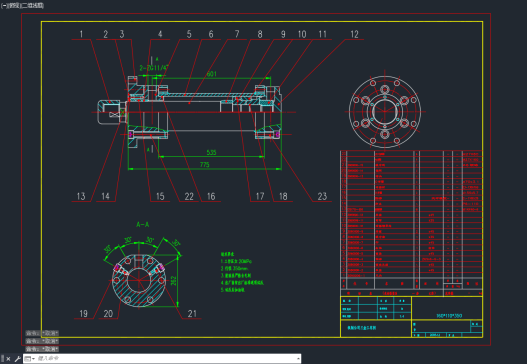Expand command history arrow at right
This screenshot has height=364, width=527.
click(x=298, y=359)
